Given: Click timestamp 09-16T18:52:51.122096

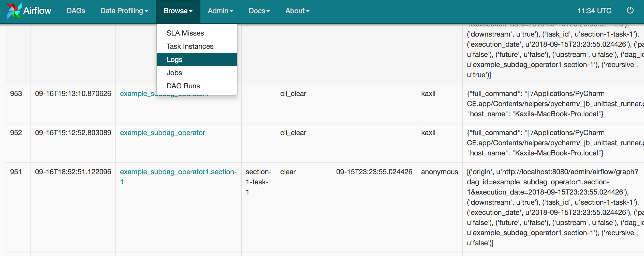Looking at the screenshot, I should (x=73, y=172).
